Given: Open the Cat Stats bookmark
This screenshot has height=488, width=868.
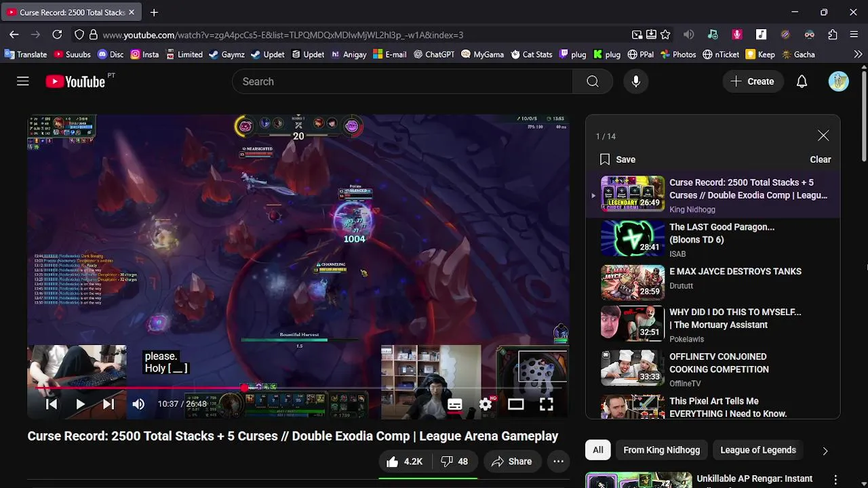Looking at the screenshot, I should 532,54.
